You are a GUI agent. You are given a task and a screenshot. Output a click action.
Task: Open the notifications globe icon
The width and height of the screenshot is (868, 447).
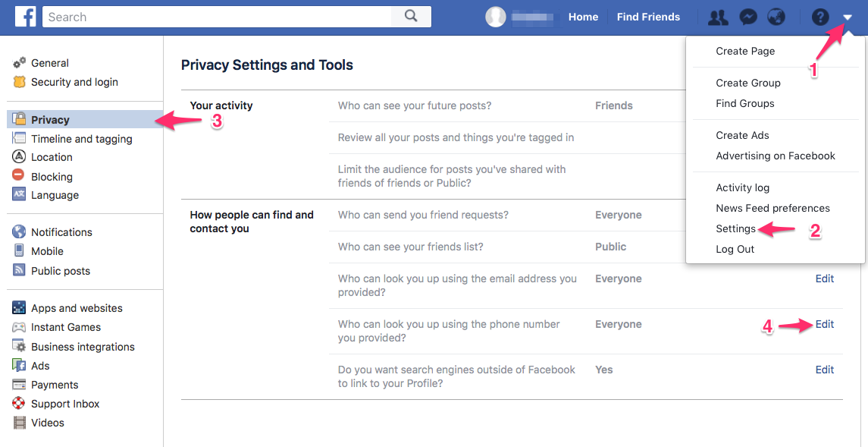(776, 17)
